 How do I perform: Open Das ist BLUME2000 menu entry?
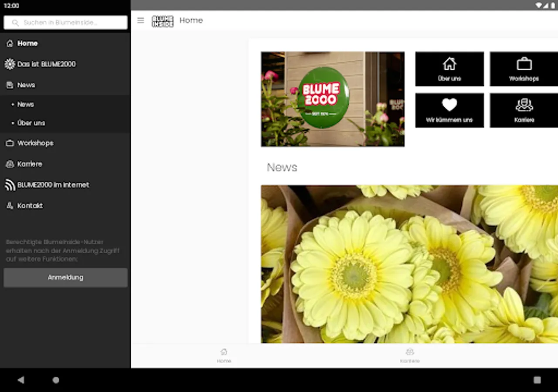pyautogui.click(x=65, y=64)
